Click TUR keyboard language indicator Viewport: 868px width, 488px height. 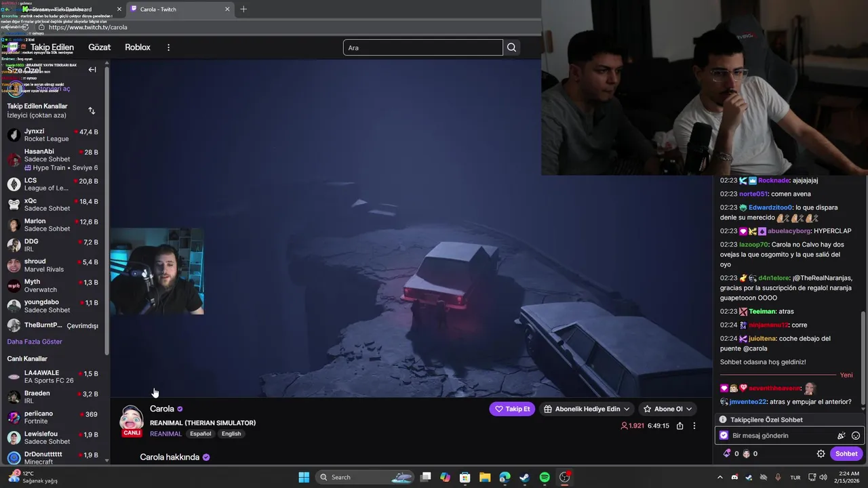(x=795, y=477)
